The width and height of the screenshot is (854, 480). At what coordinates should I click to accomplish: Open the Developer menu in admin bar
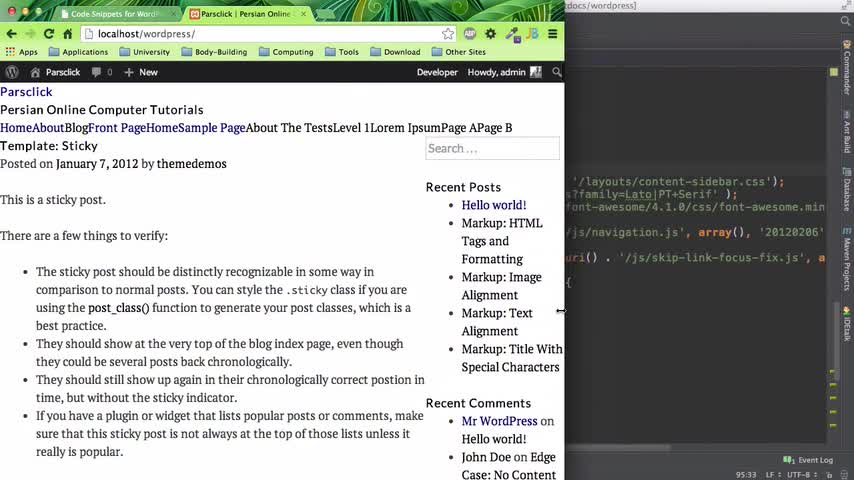point(437,72)
